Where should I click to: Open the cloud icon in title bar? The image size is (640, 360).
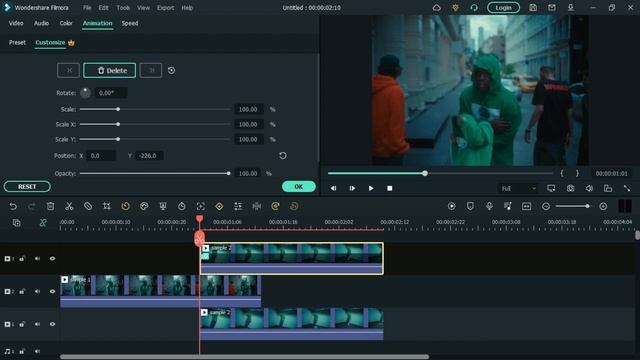[x=436, y=8]
